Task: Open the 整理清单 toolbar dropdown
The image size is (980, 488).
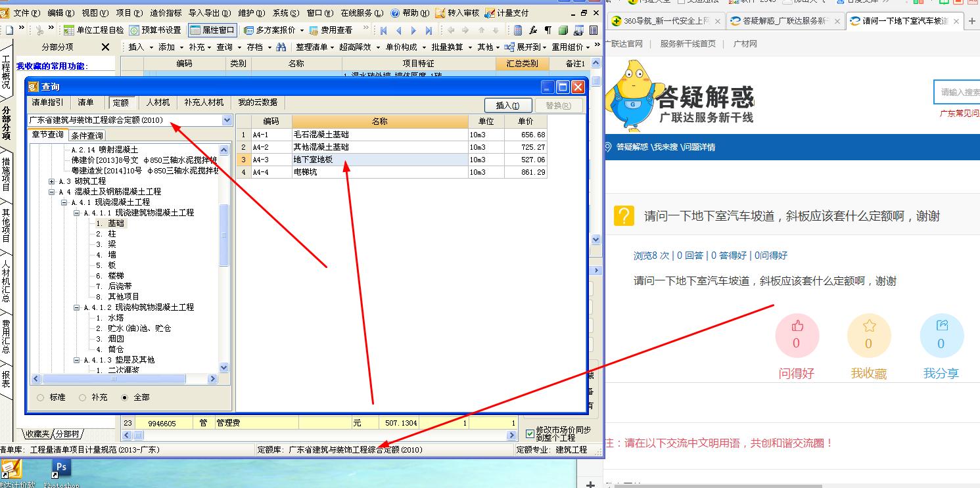Action: pyautogui.click(x=315, y=47)
